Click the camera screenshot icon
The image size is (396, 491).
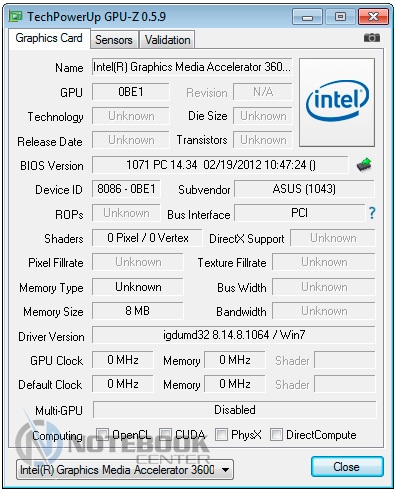click(x=372, y=38)
